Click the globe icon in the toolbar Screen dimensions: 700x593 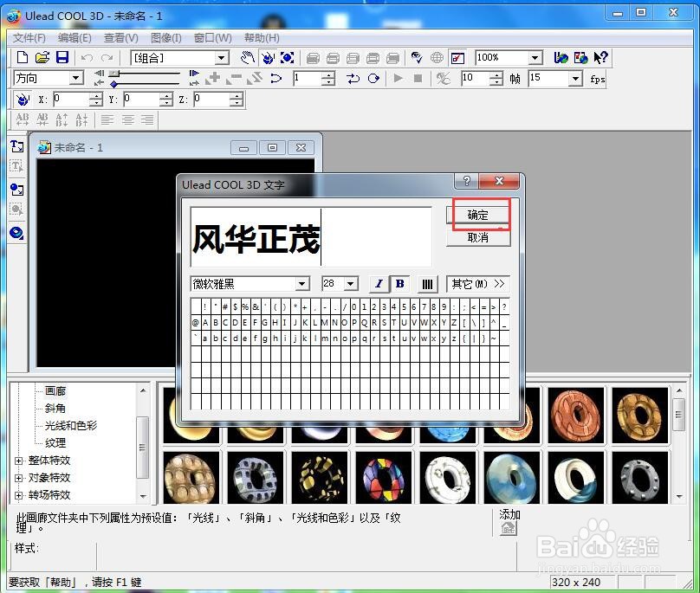click(x=437, y=57)
